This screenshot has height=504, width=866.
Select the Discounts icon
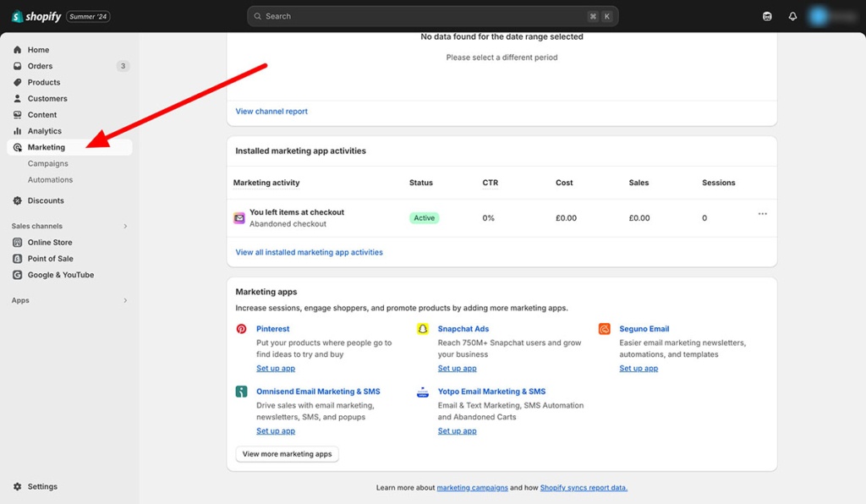(19, 200)
